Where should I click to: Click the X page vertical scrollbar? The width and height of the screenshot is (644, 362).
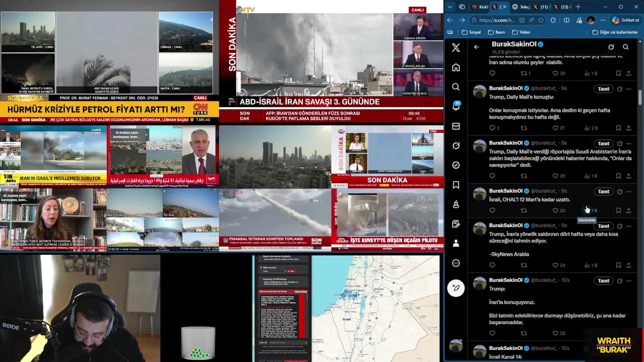pyautogui.click(x=641, y=97)
